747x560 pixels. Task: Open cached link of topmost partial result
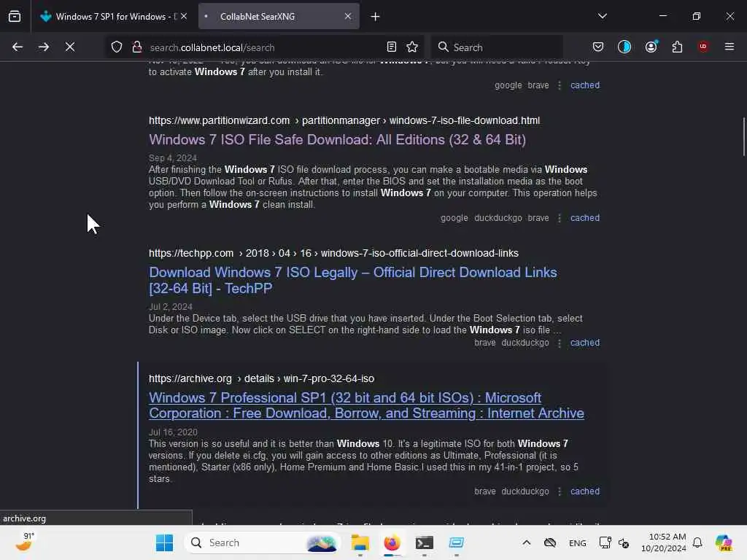coord(585,85)
